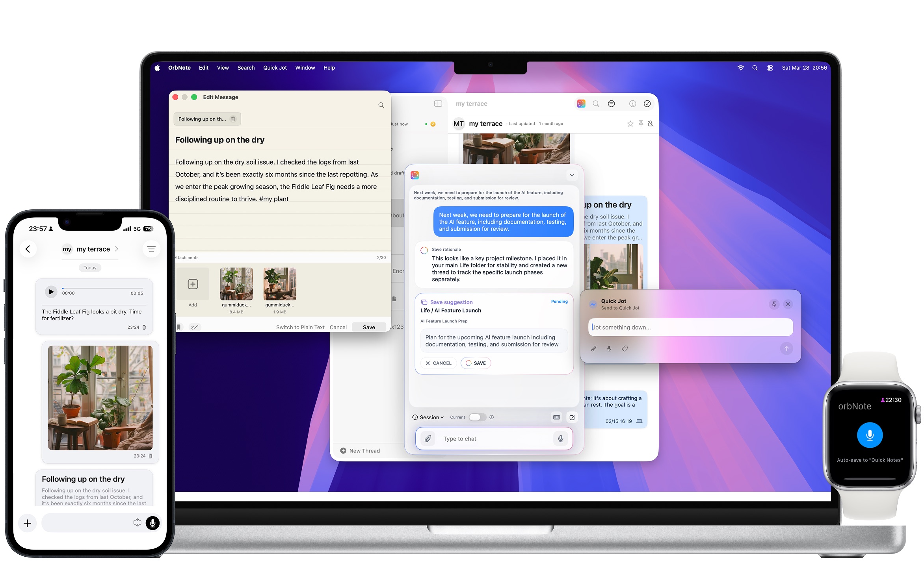Show thread info
The width and height of the screenshot is (924, 563).
click(x=632, y=104)
